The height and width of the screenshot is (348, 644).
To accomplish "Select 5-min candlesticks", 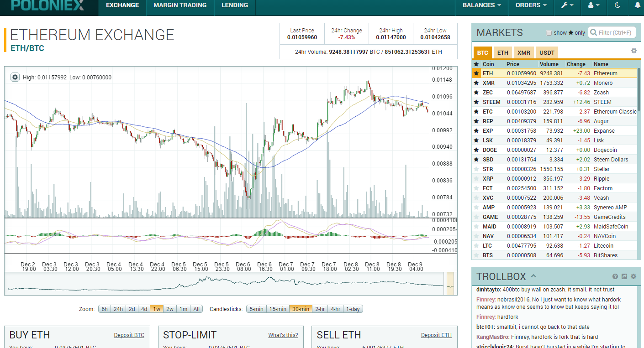I will pos(256,309).
